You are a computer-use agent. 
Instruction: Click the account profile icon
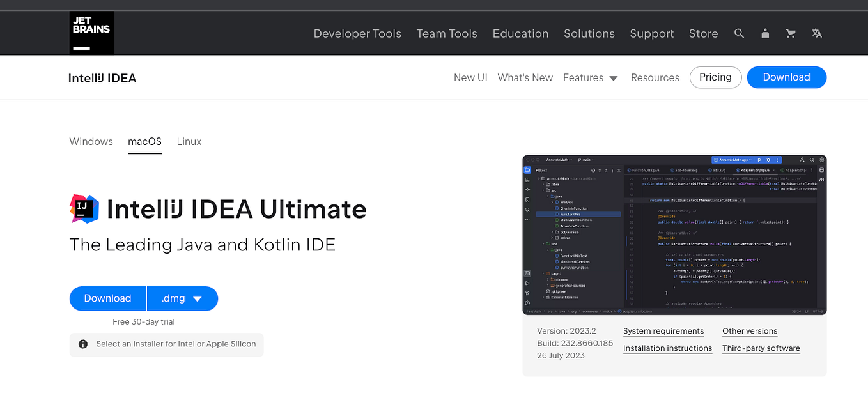[x=765, y=33]
